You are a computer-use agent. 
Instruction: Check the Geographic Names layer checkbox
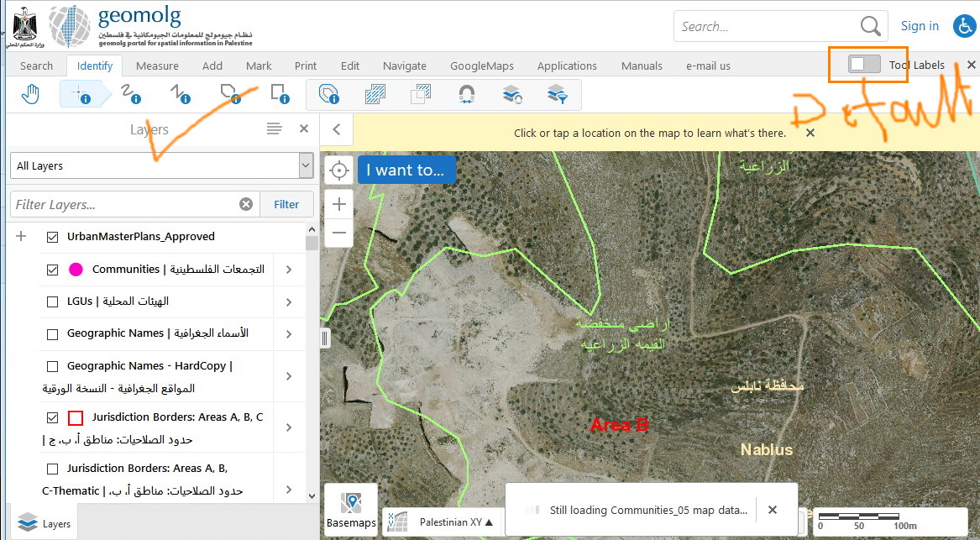point(53,334)
